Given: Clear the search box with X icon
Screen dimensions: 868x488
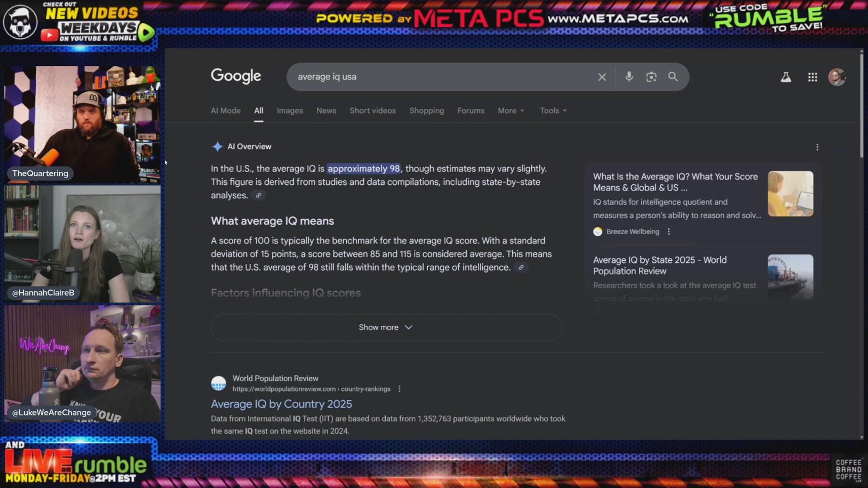Looking at the screenshot, I should pyautogui.click(x=602, y=77).
